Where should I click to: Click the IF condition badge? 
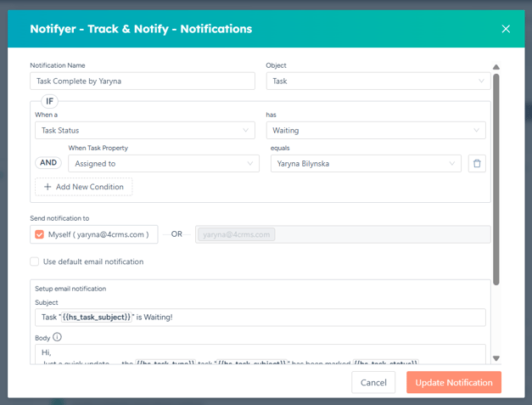pos(49,101)
